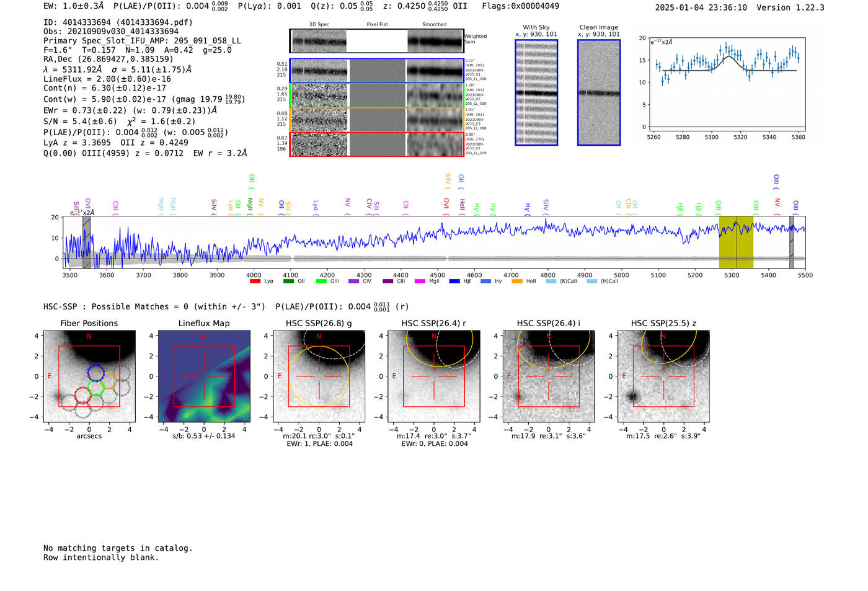Viewport: 868px width, 591px height.
Task: Click the Q(0.00) OIII(4959) line
Action: (145, 153)
